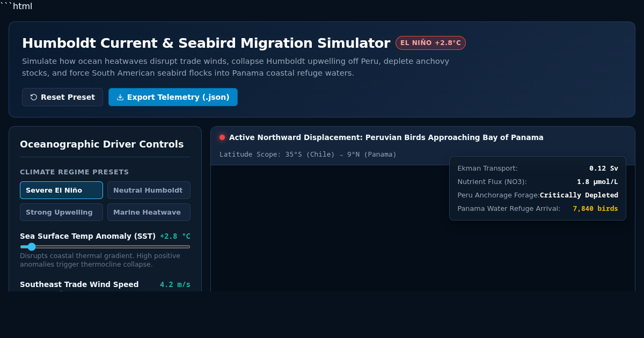The image size is (644, 338).
Task: Click the EL NIÑO +2.8°C status badge
Action: pos(430,43)
